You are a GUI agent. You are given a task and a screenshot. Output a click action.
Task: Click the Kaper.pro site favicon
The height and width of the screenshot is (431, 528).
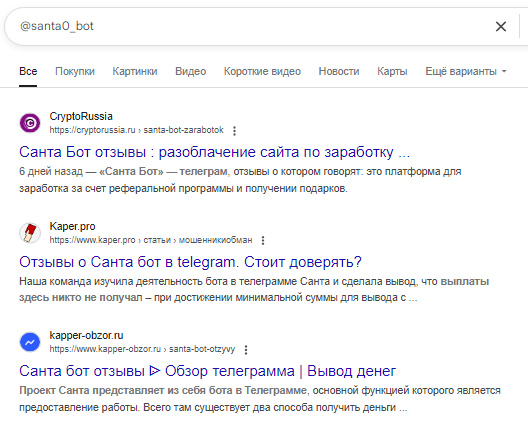click(x=30, y=233)
